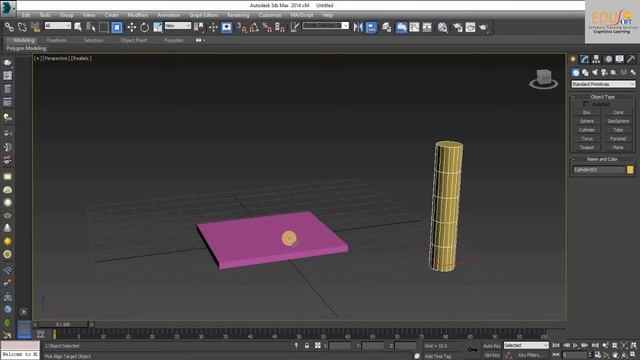Click the Teapot primitive button
The width and height of the screenshot is (640, 360).
point(587,147)
